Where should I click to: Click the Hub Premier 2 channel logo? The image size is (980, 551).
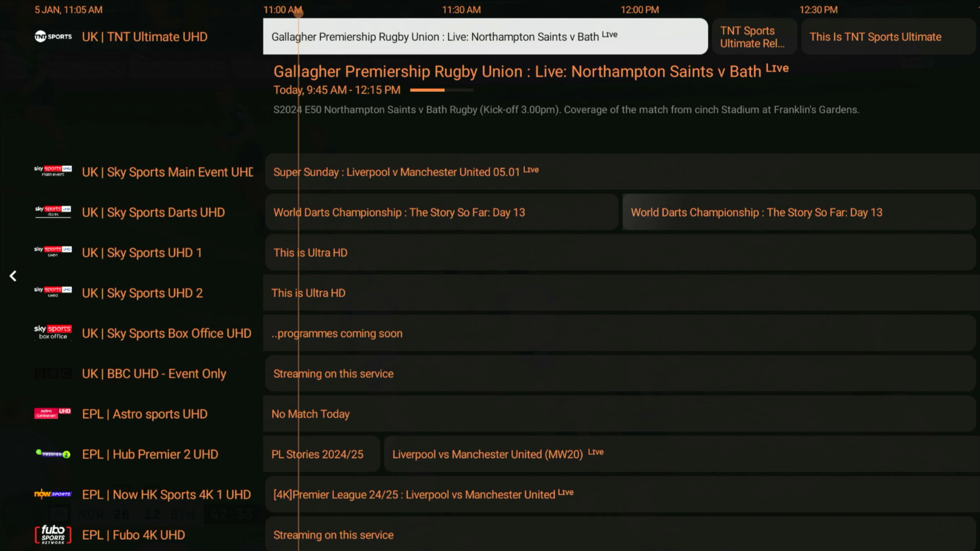point(53,454)
